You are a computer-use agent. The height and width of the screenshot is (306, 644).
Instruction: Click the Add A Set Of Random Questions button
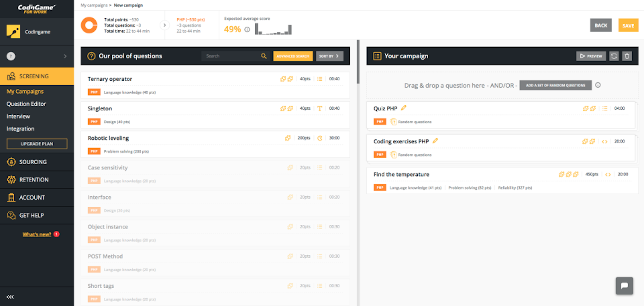pyautogui.click(x=556, y=85)
